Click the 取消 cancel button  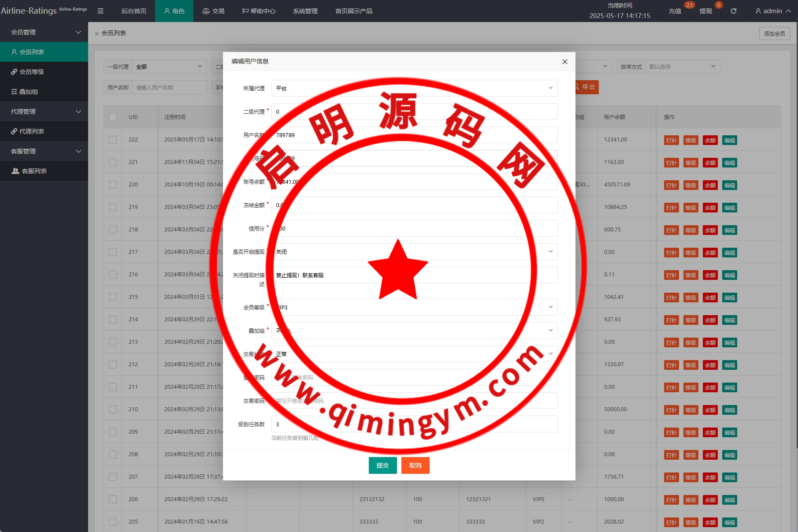coord(415,465)
